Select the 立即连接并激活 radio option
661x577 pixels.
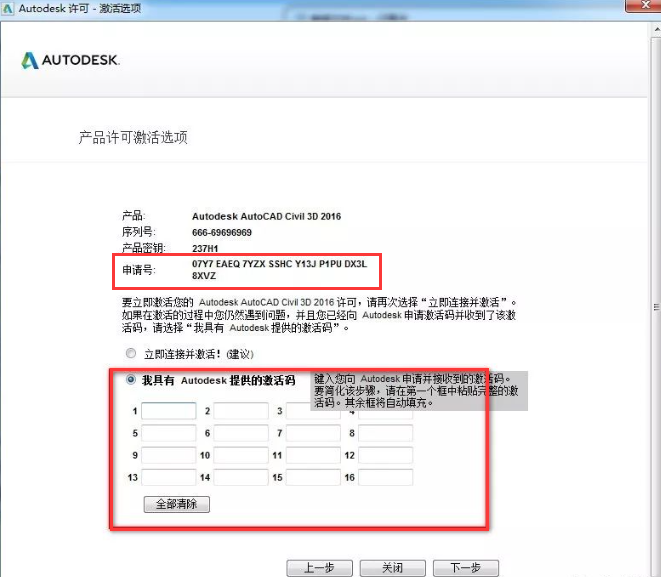(131, 353)
